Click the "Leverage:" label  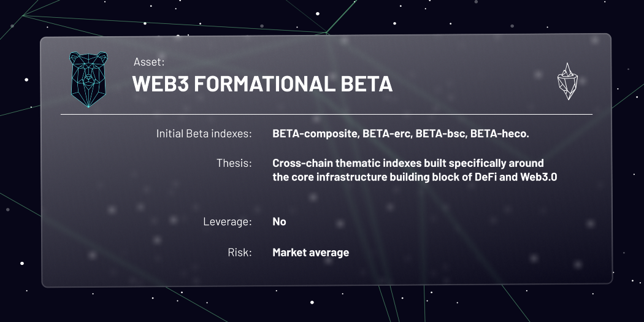point(227,221)
